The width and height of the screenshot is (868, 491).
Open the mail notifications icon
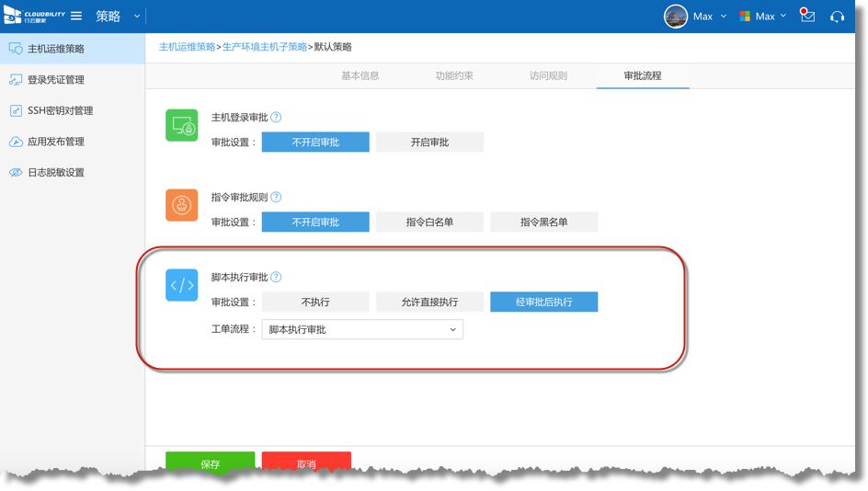point(807,16)
